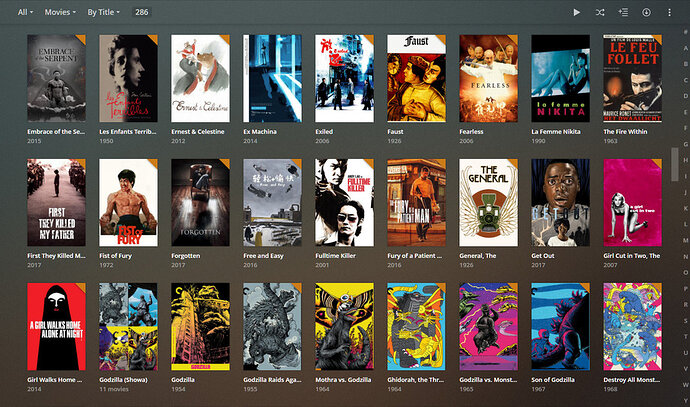
Task: Open the Ernest & Celestine poster
Action: pyautogui.click(x=200, y=78)
